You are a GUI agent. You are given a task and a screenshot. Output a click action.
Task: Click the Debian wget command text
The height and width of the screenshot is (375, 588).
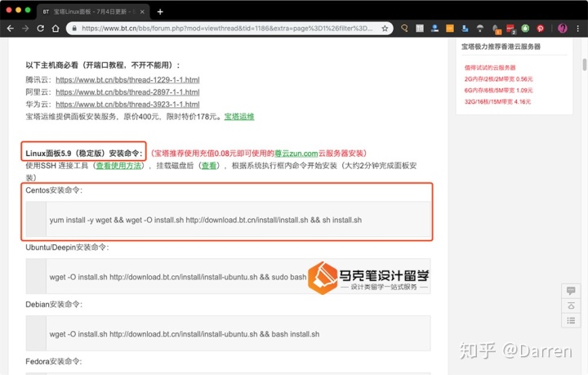[185, 334]
